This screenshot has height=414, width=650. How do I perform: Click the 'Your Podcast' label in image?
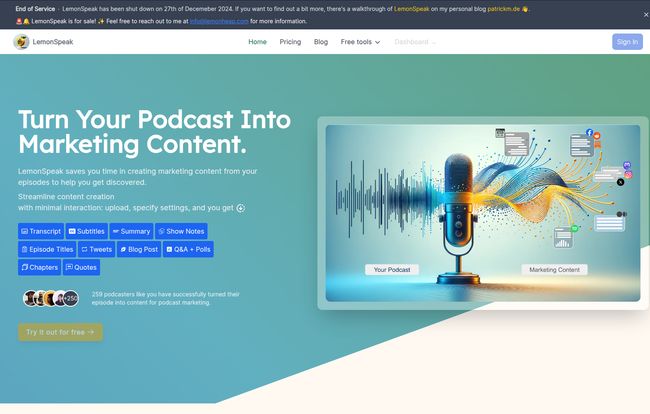coord(392,270)
